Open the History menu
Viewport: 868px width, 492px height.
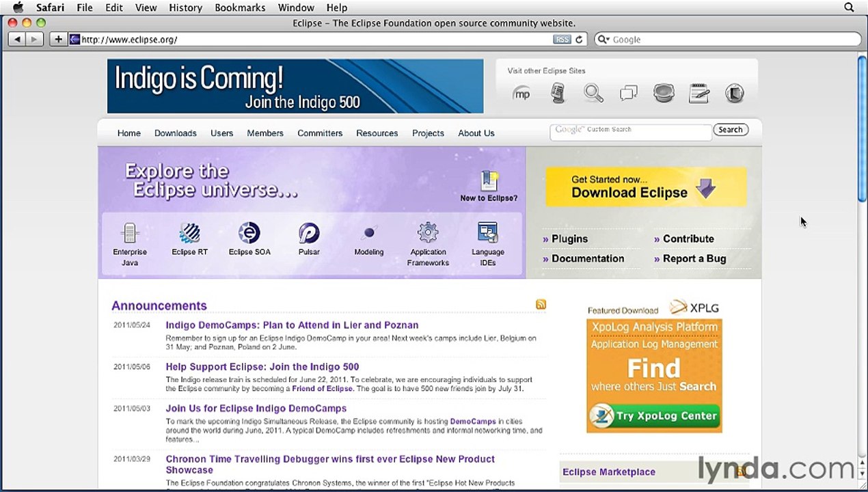[x=185, y=8]
